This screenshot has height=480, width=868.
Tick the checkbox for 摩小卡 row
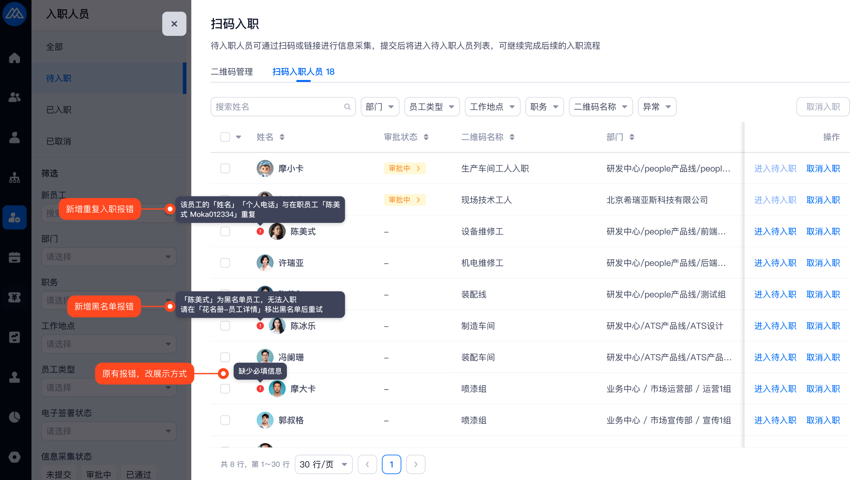(225, 168)
